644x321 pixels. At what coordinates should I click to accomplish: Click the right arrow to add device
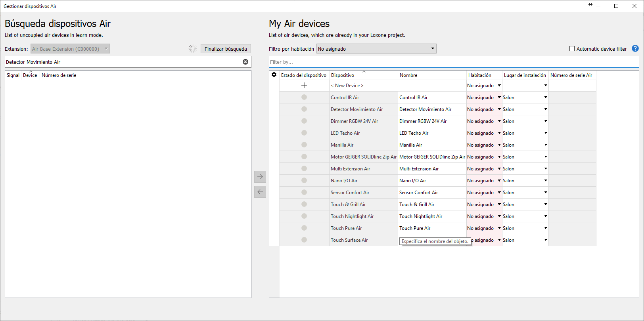pos(260,177)
